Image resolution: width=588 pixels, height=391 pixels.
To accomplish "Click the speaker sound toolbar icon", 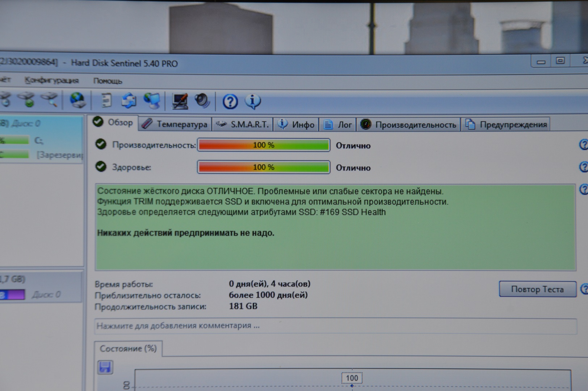I will 202,101.
